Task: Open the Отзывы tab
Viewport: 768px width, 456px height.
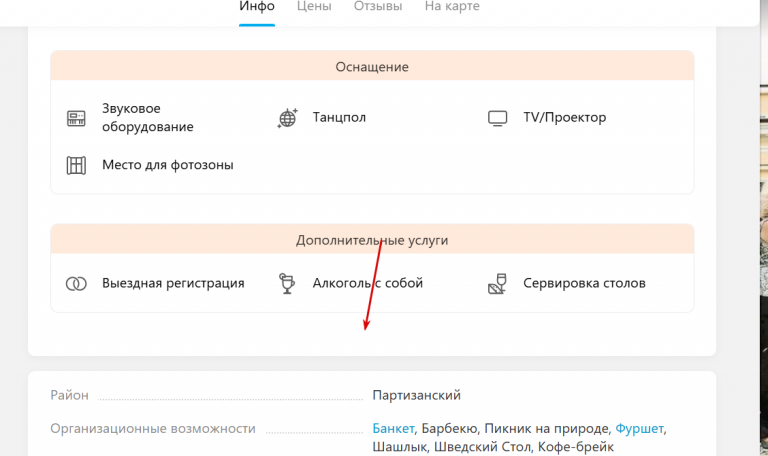Action: coord(378,6)
